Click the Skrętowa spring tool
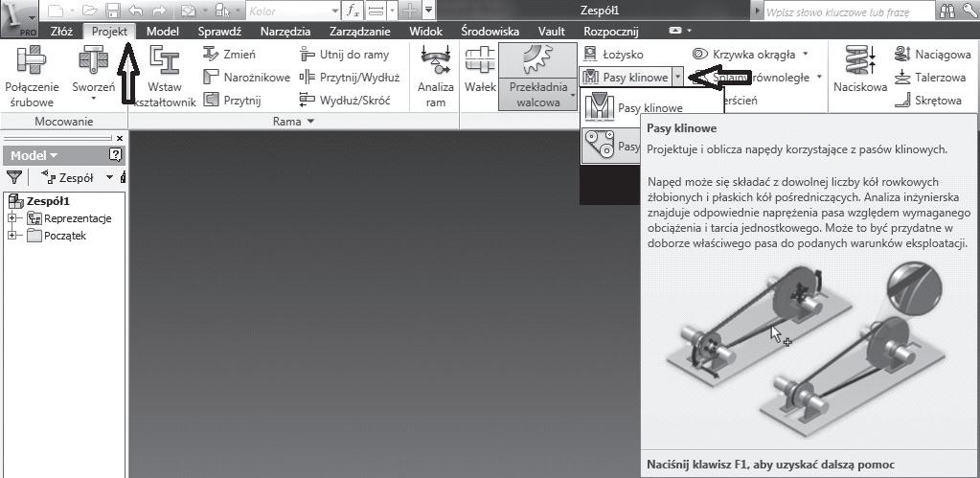Image resolution: width=980 pixels, height=478 pixels. point(927,100)
